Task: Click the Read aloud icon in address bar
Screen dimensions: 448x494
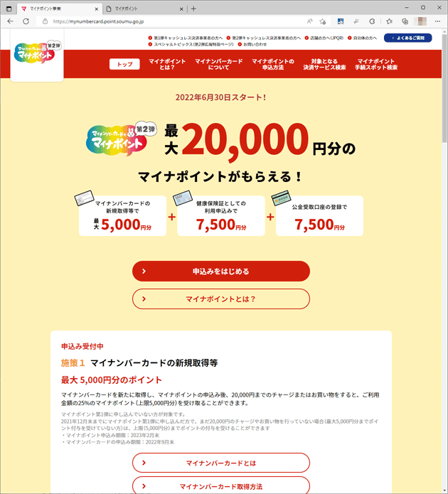Action: coord(309,21)
